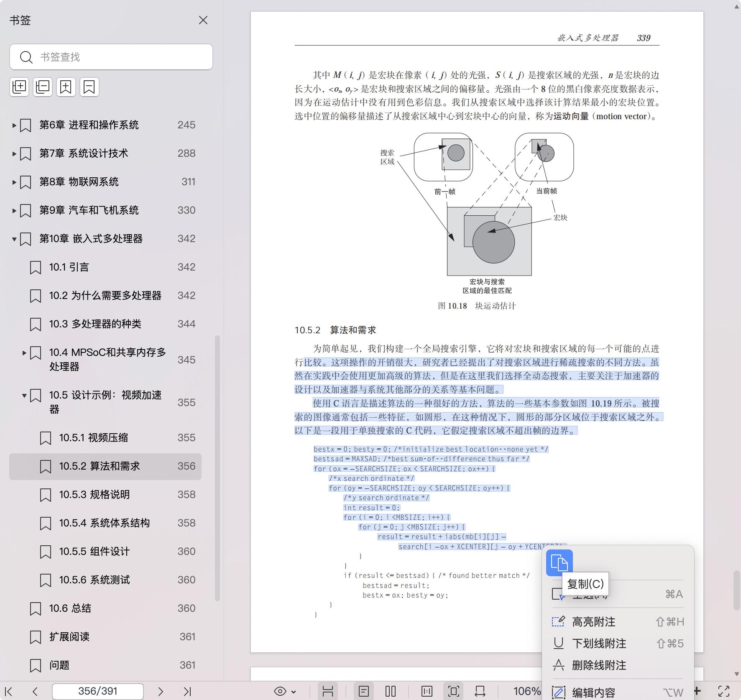The image size is (741, 700).
Task: Add a new bookmark for current page
Action: [66, 87]
